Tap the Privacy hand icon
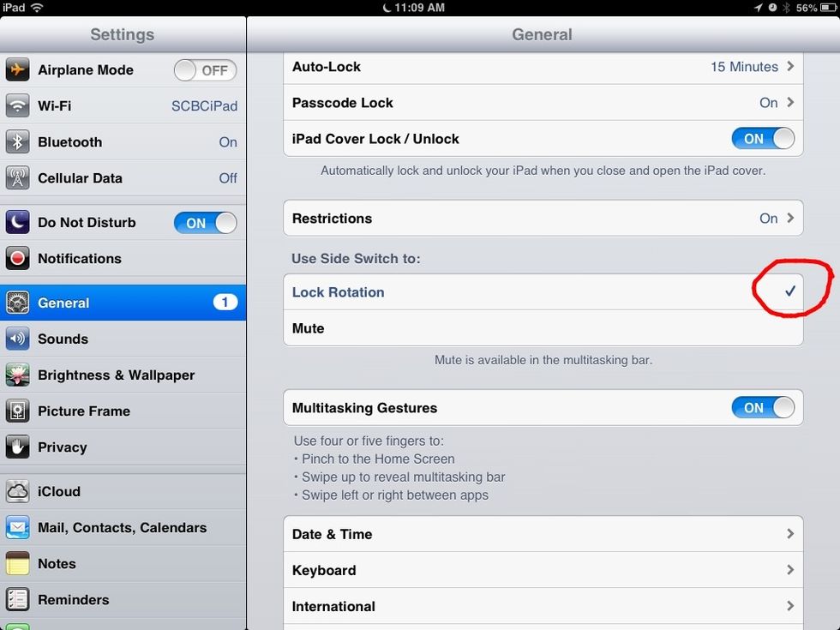 coord(17,447)
